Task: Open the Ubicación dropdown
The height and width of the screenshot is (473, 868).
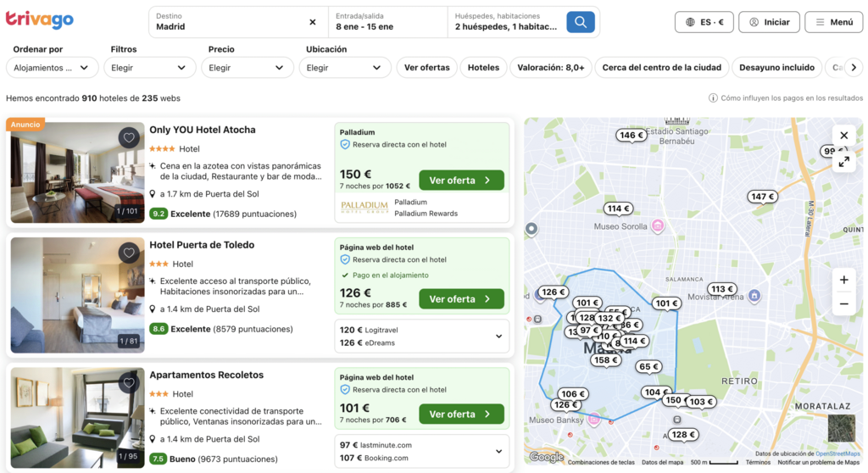Action: 344,68
